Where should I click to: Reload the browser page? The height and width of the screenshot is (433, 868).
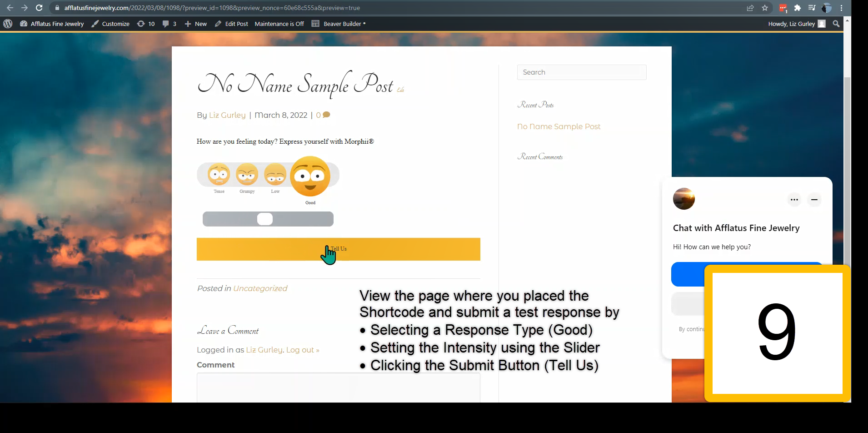[x=39, y=8]
